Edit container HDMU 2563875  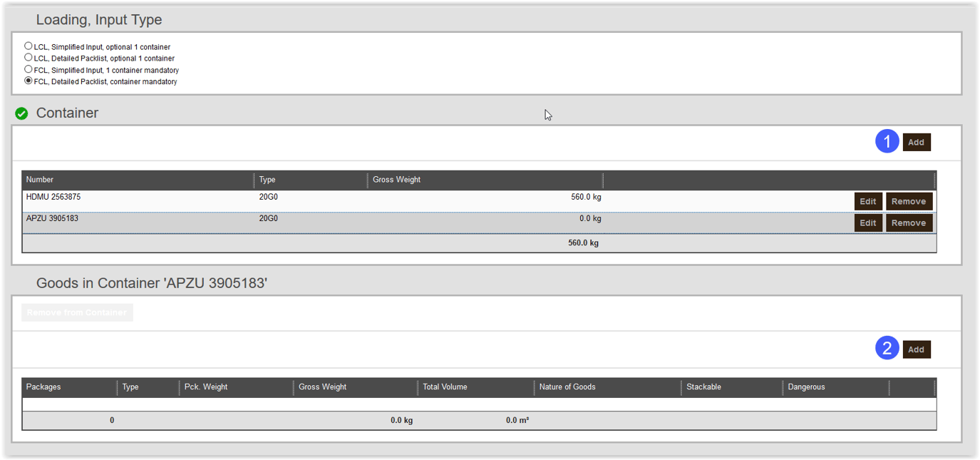click(x=867, y=202)
